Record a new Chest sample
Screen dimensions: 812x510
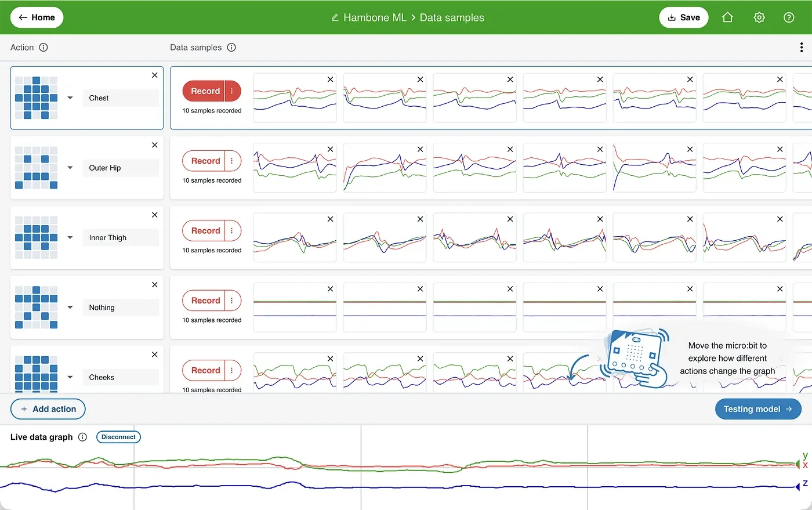tap(204, 91)
